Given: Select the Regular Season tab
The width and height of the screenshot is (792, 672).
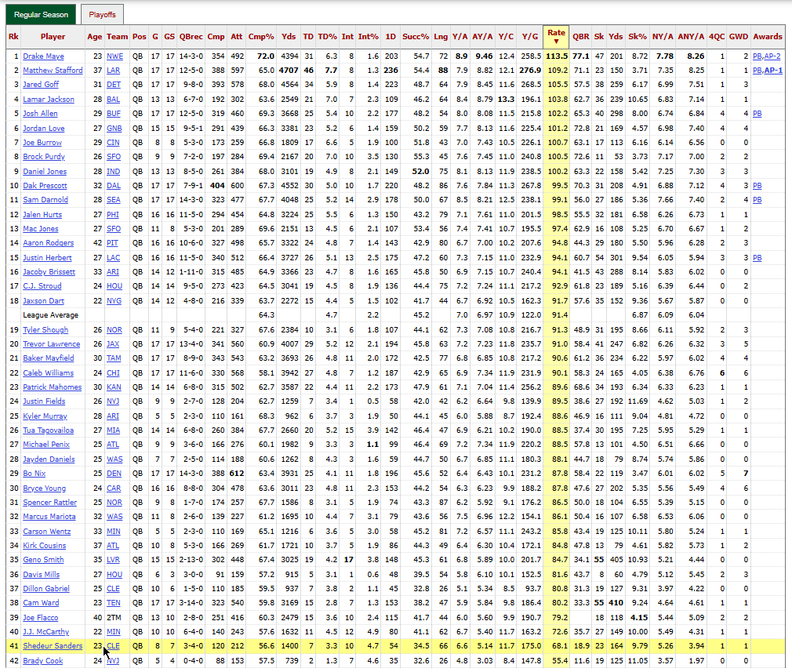Looking at the screenshot, I should click(41, 15).
